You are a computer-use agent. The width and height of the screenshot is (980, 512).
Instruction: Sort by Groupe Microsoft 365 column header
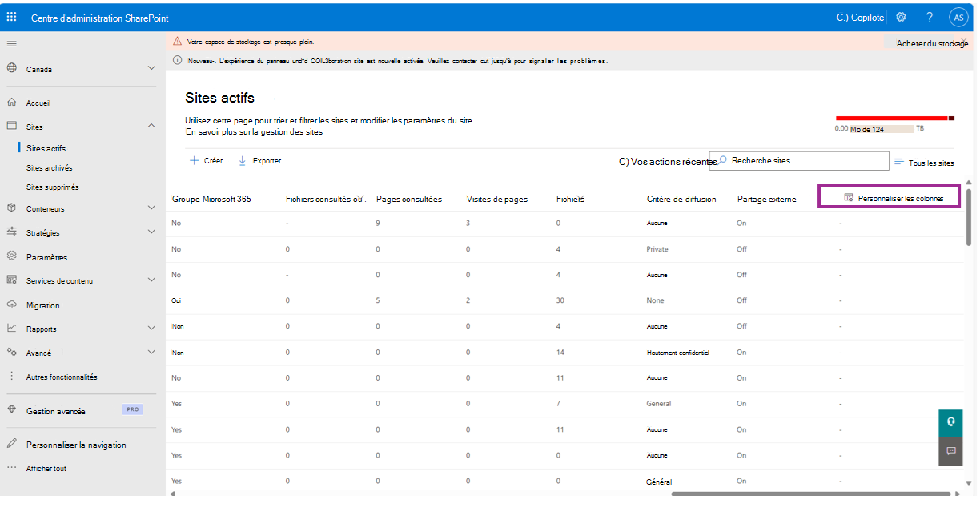click(x=211, y=199)
